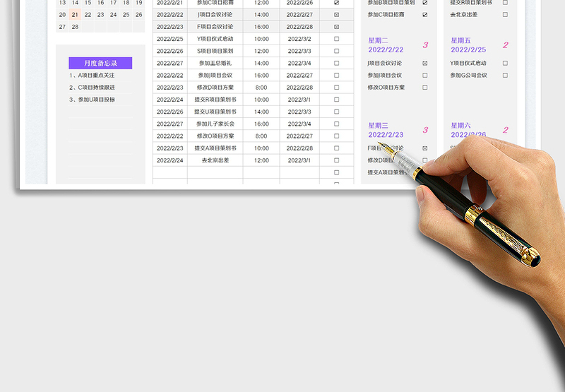Toggle 参加C项目招商 checkbox in the weekly panel
Screen dimensions: 565x392
tap(425, 15)
